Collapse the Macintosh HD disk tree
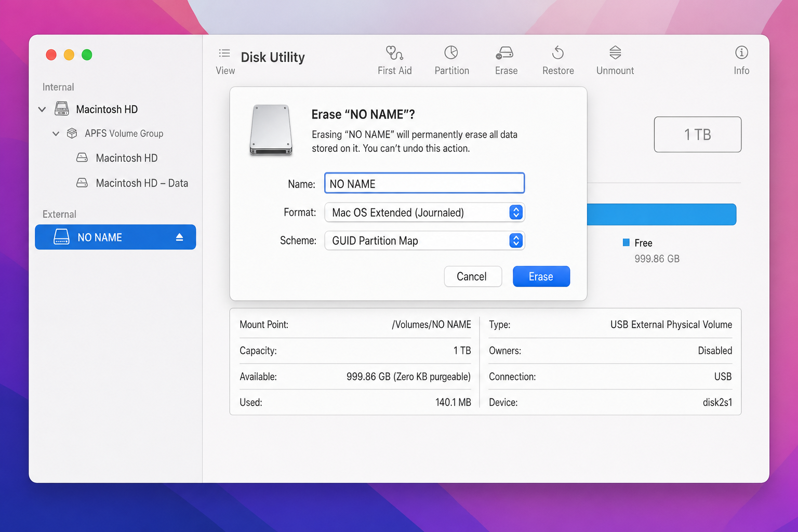Screen dimensions: 798x532 pos(42,110)
